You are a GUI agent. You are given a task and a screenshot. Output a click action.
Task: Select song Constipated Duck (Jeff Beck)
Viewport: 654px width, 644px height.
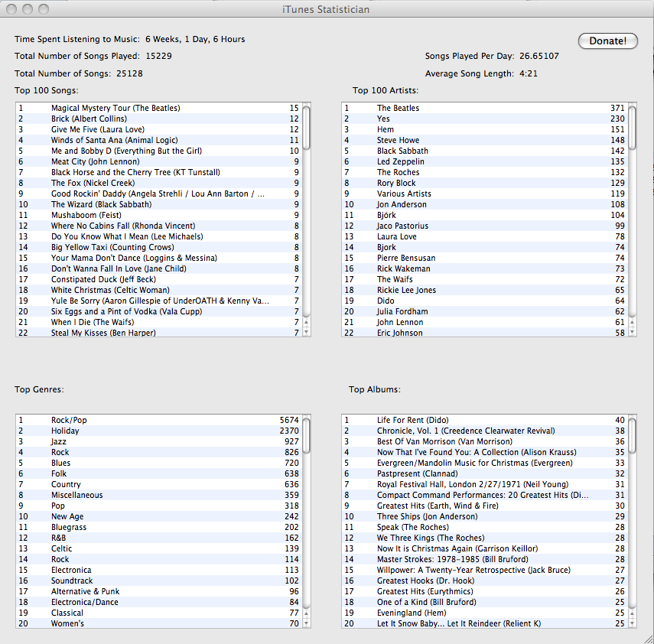pyautogui.click(x=159, y=279)
